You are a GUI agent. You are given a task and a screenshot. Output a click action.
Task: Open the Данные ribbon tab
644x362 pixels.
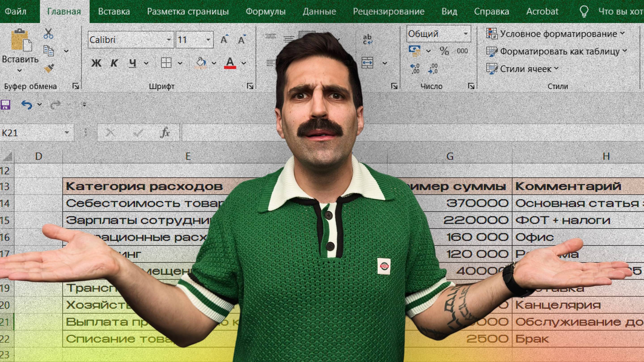[x=319, y=11]
